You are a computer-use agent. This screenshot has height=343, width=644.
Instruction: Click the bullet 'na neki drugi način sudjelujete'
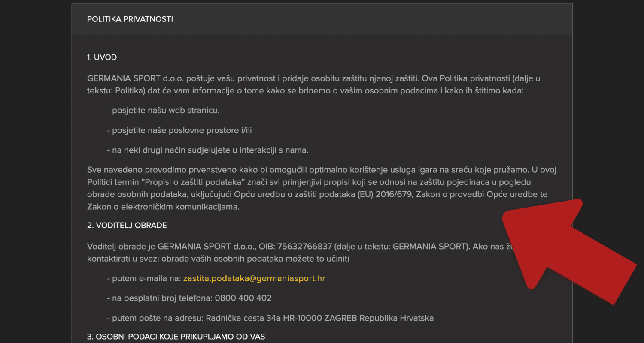[208, 150]
